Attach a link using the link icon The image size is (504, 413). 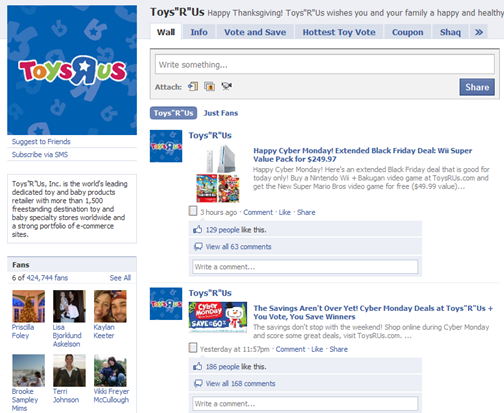click(x=193, y=87)
